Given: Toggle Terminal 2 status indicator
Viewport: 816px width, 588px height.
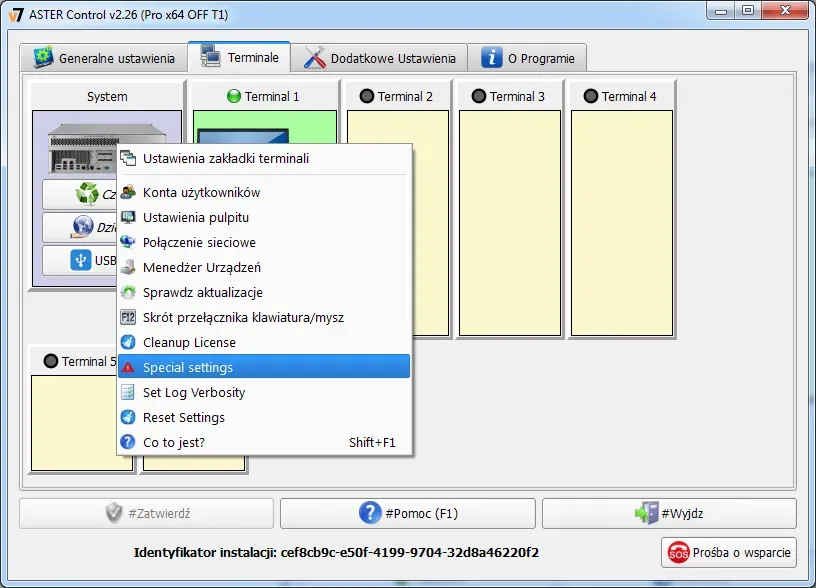Looking at the screenshot, I should point(367,97).
